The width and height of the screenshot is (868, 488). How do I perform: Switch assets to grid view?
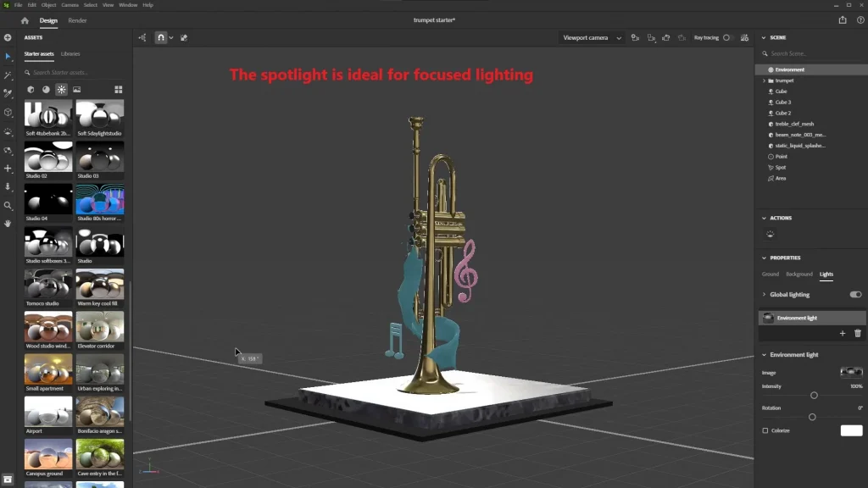click(119, 90)
